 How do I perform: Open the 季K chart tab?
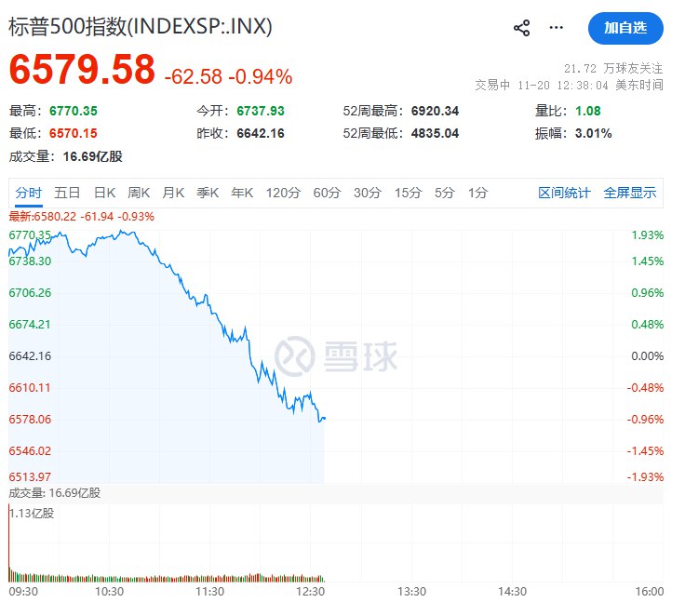click(208, 193)
